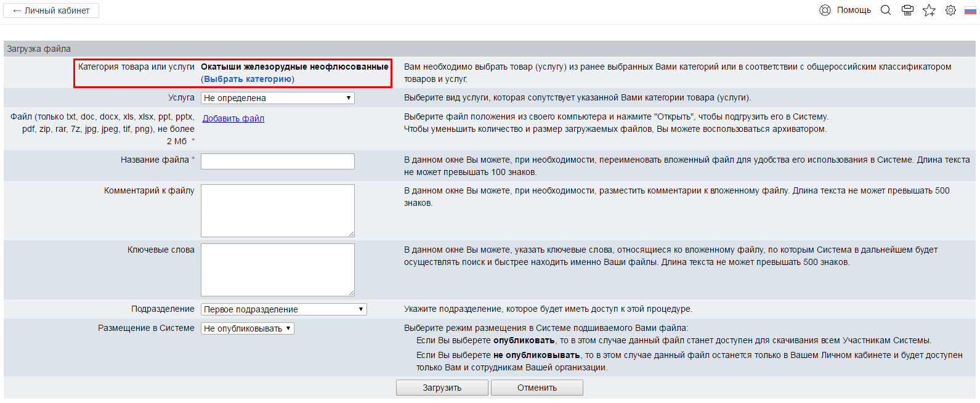Focus the Комментарий к файлу text area
Screen dimensions: 980x403
coord(277,210)
